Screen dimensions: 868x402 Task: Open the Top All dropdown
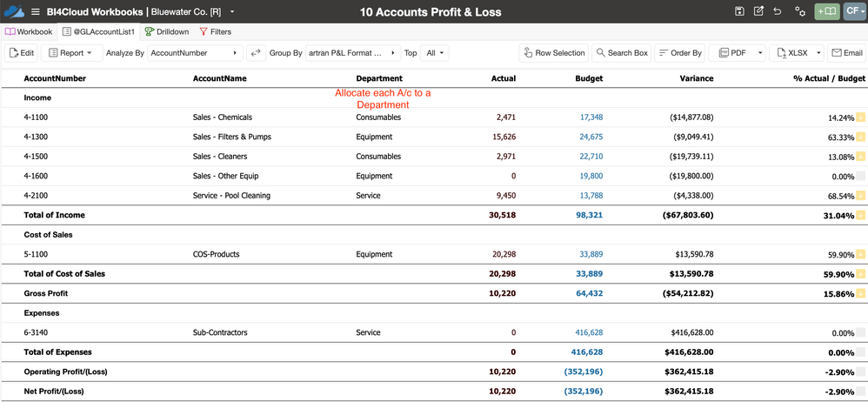coord(434,53)
